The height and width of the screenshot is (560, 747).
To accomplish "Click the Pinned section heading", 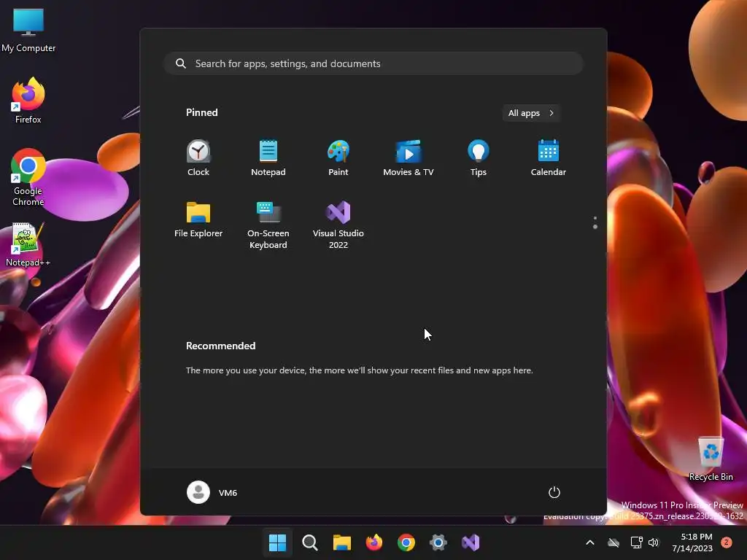I will [202, 112].
